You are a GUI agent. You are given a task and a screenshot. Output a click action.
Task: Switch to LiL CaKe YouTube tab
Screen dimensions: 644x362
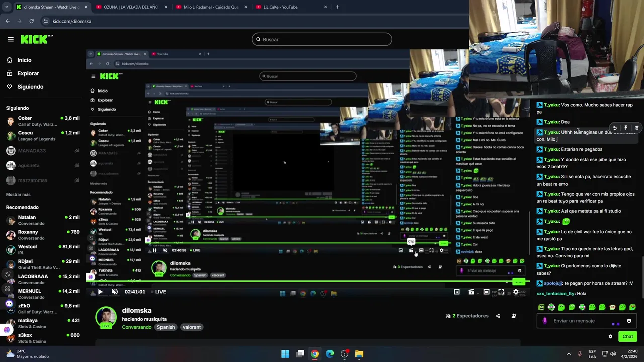click(x=291, y=7)
